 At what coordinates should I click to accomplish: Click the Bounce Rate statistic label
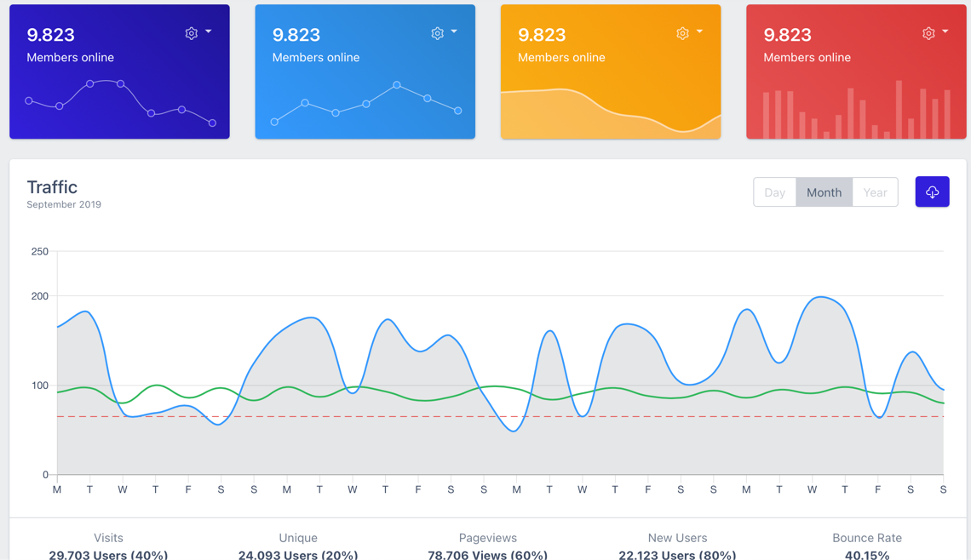867,538
